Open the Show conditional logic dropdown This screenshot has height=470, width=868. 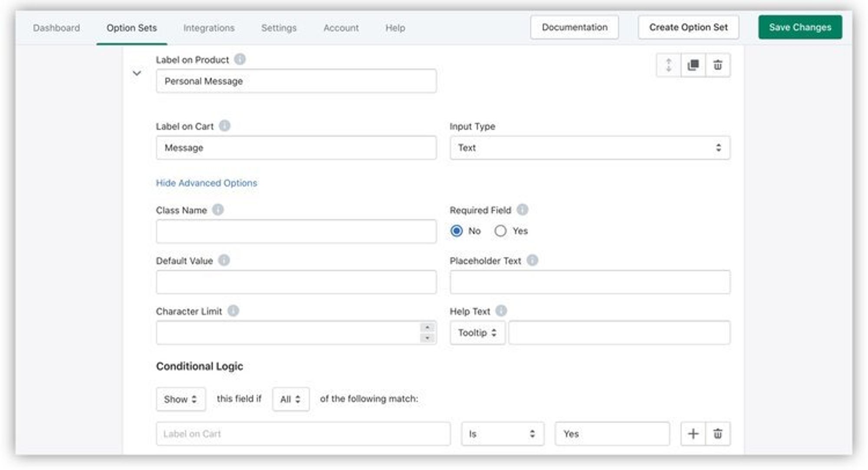(x=181, y=399)
